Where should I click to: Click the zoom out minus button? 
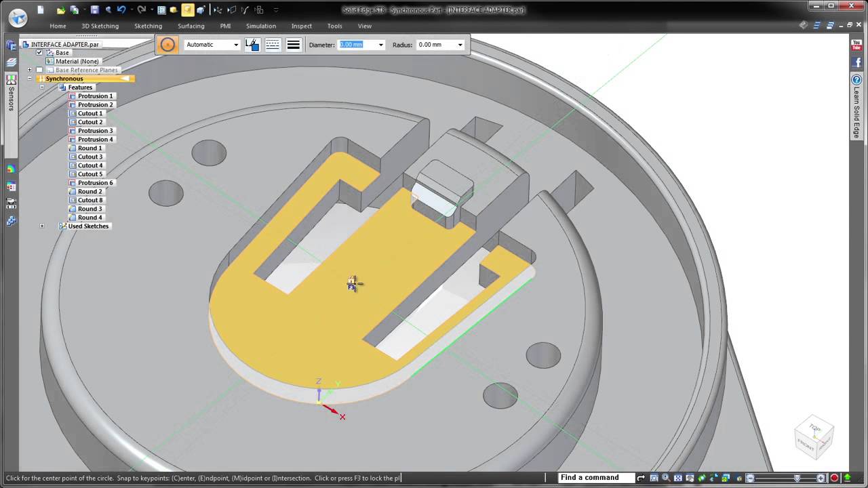pyautogui.click(x=750, y=478)
